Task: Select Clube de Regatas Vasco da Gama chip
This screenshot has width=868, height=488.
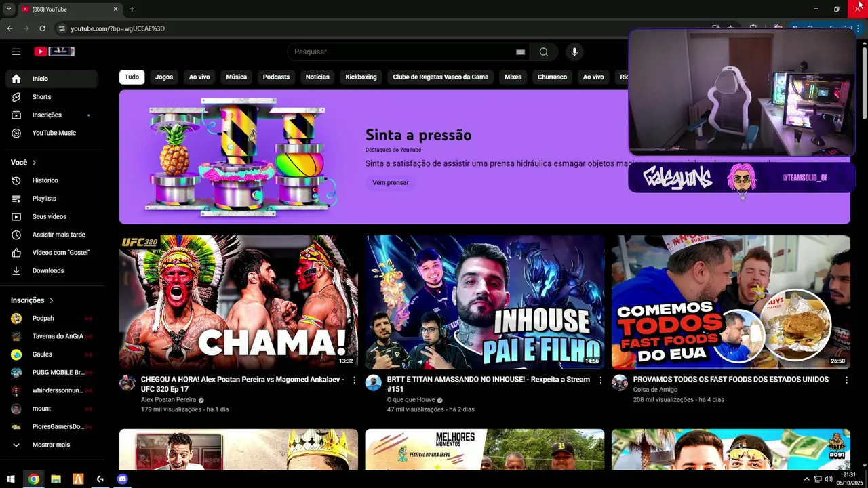Action: 441,77
